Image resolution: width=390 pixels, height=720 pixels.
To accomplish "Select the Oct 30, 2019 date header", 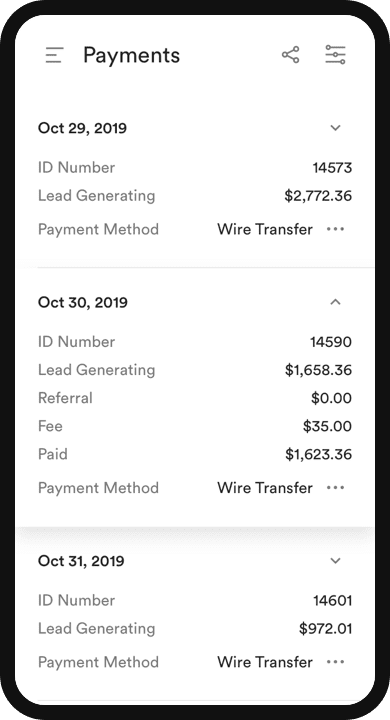I will tap(83, 302).
